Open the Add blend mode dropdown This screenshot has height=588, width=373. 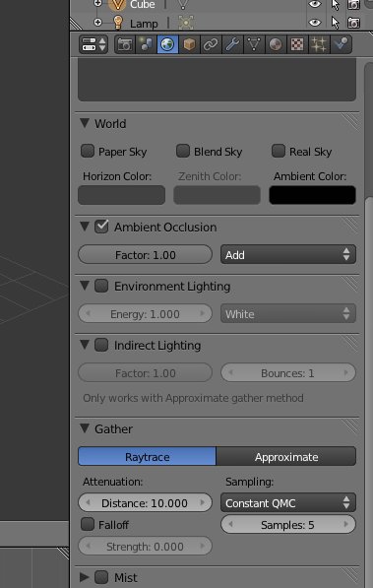(288, 255)
